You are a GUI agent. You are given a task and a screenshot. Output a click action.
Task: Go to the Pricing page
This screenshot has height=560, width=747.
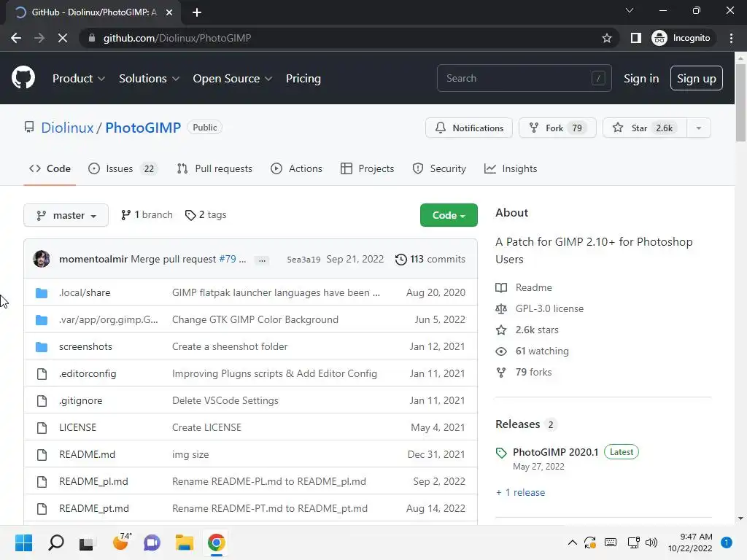(x=303, y=79)
